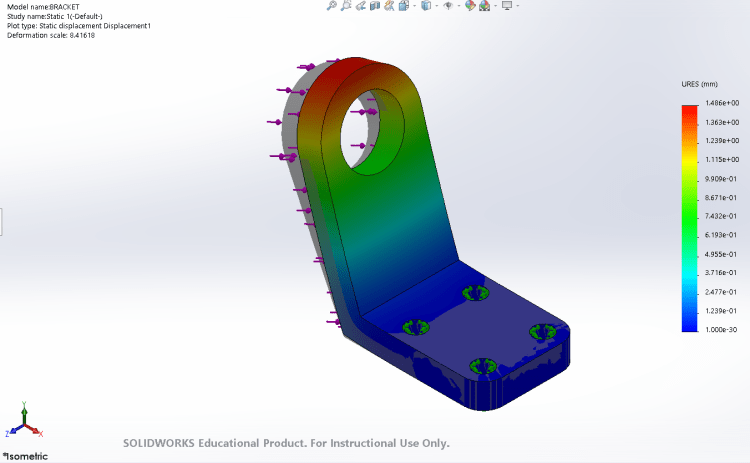Screen dimensions: 750x463
Task: Activate the Zoom to Area tool
Action: point(345,6)
